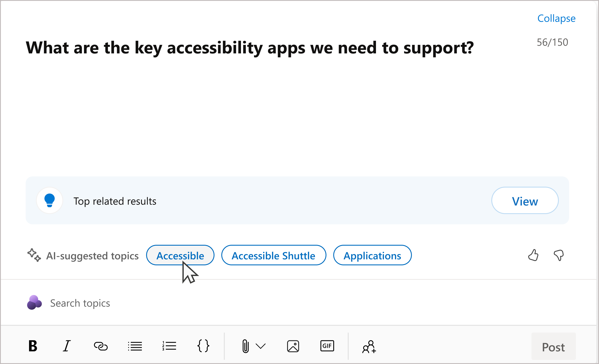Image resolution: width=599 pixels, height=364 pixels.
Task: Click the Bold formatting icon
Action: [x=33, y=346]
